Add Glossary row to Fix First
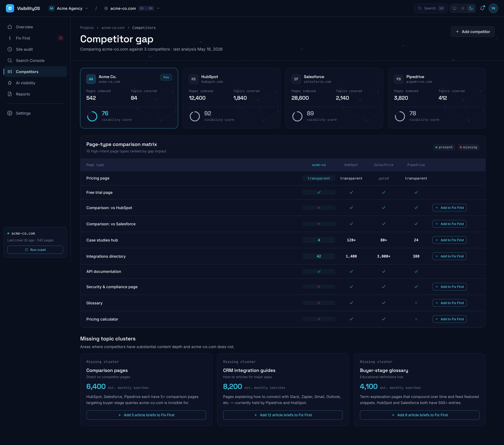This screenshot has width=504, height=445. pos(449,303)
